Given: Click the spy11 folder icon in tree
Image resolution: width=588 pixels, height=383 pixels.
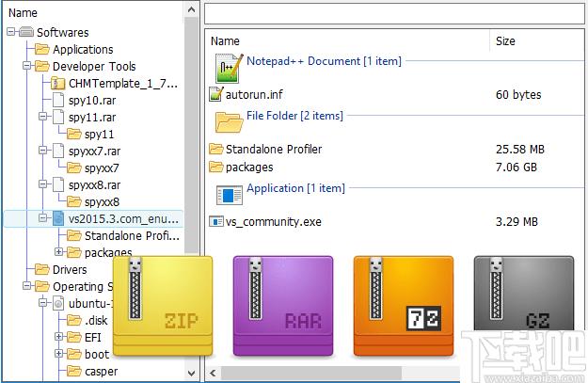Looking at the screenshot, I should click(x=74, y=134).
